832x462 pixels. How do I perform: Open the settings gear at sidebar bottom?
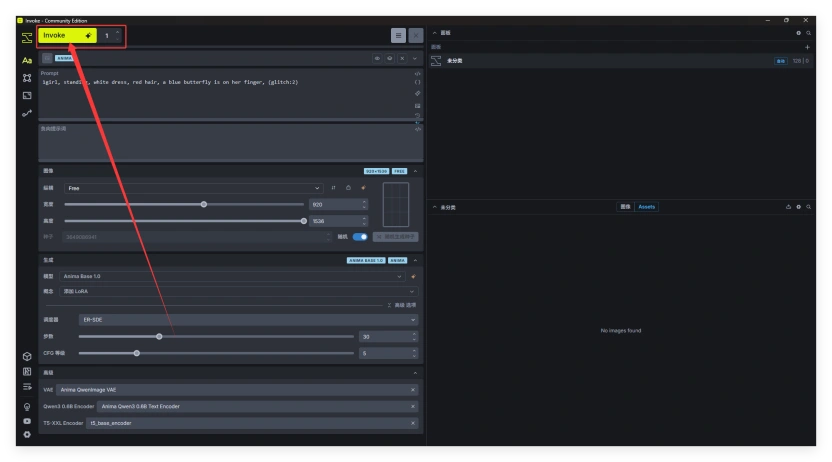click(27, 434)
